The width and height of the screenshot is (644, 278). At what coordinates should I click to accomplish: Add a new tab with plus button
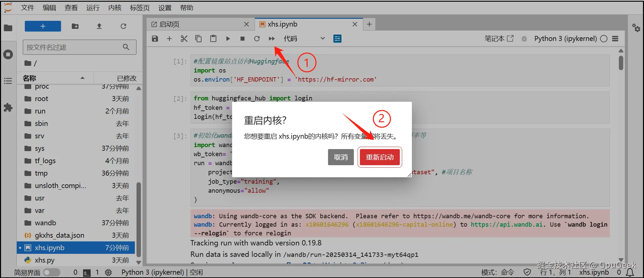pos(369,24)
